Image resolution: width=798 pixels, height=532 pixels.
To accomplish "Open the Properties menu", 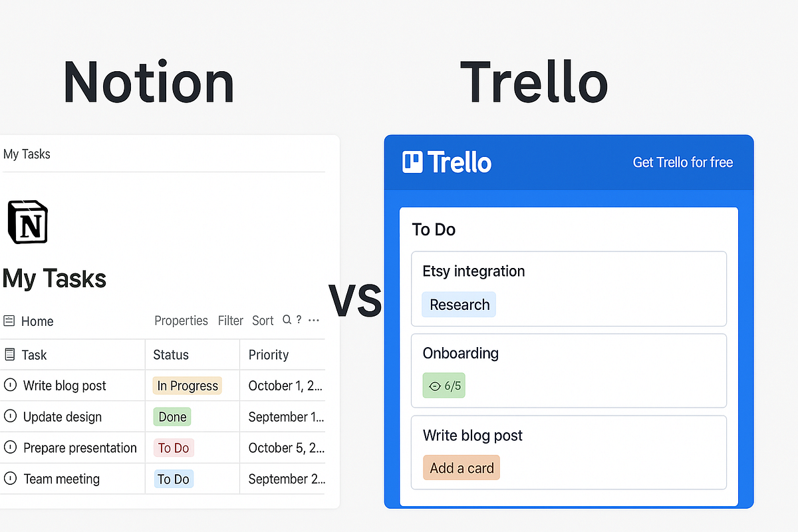I will (x=181, y=321).
